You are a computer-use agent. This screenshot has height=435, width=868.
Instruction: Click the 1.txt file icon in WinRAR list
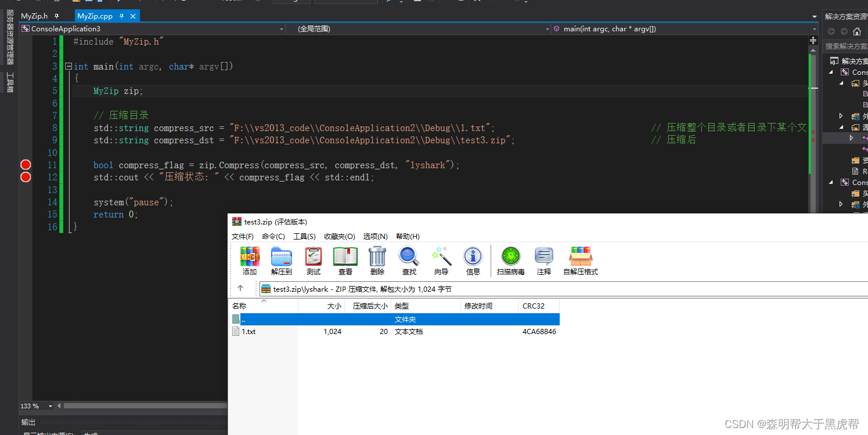236,332
